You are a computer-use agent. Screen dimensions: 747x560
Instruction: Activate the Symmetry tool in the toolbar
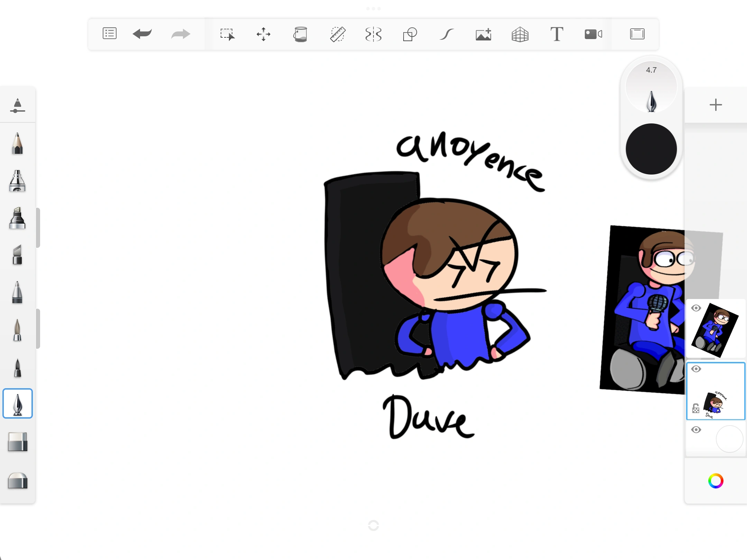click(373, 34)
